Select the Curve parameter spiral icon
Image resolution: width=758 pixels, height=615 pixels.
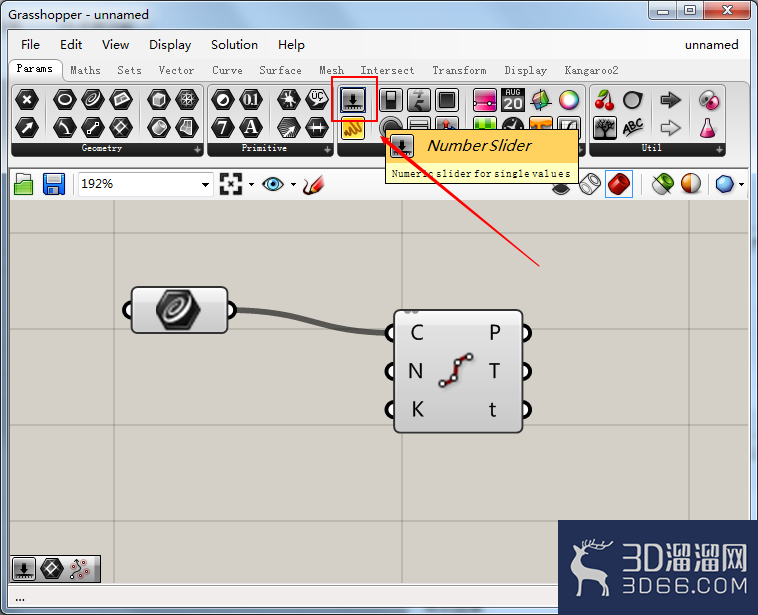93,100
